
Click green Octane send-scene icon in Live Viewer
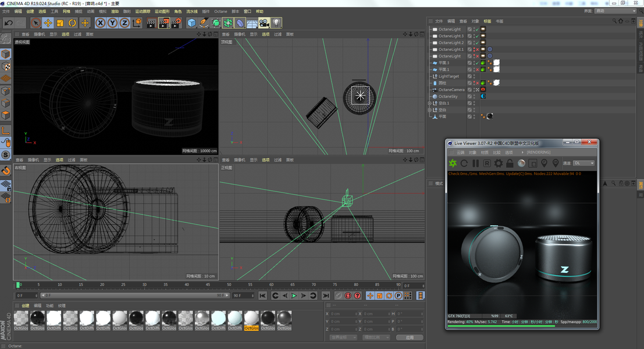pyautogui.click(x=453, y=163)
